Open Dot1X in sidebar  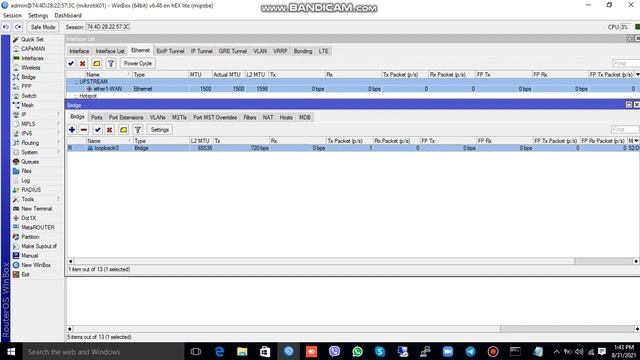[x=29, y=218]
